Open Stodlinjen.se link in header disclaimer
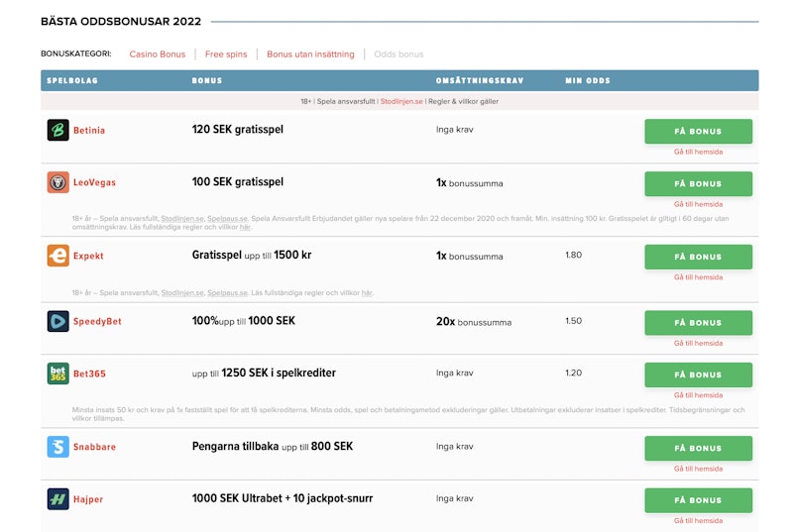793x532 pixels. (401, 101)
